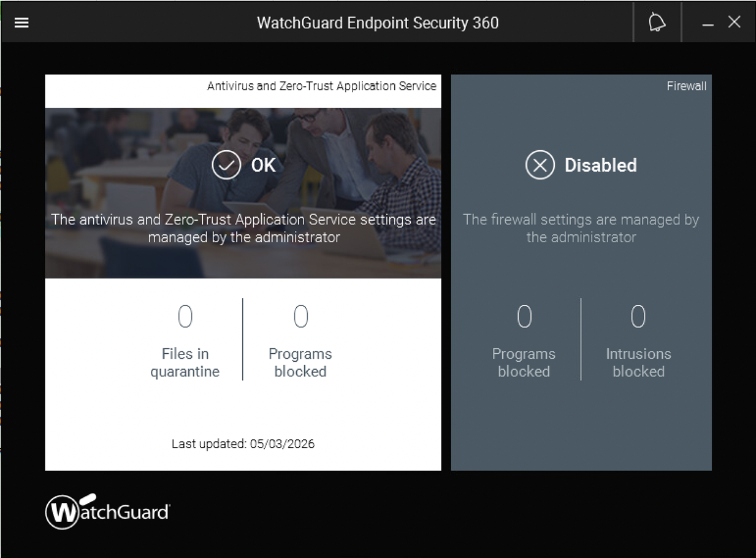Open the hamburger navigation menu
The width and height of the screenshot is (756, 558).
coord(21,22)
